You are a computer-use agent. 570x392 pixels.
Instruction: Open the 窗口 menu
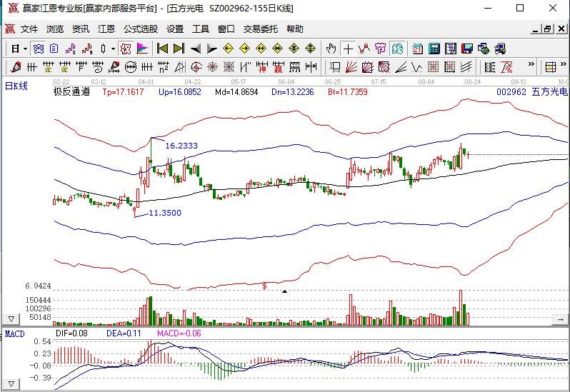point(226,29)
